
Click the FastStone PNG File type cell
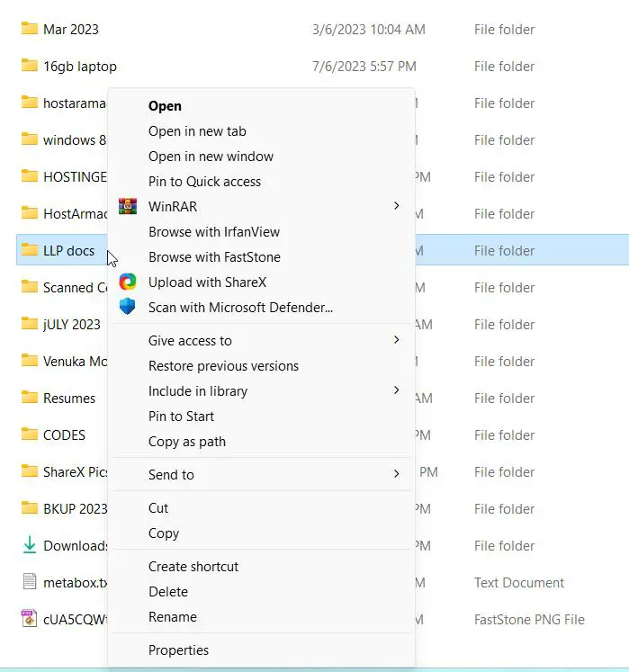point(529,619)
